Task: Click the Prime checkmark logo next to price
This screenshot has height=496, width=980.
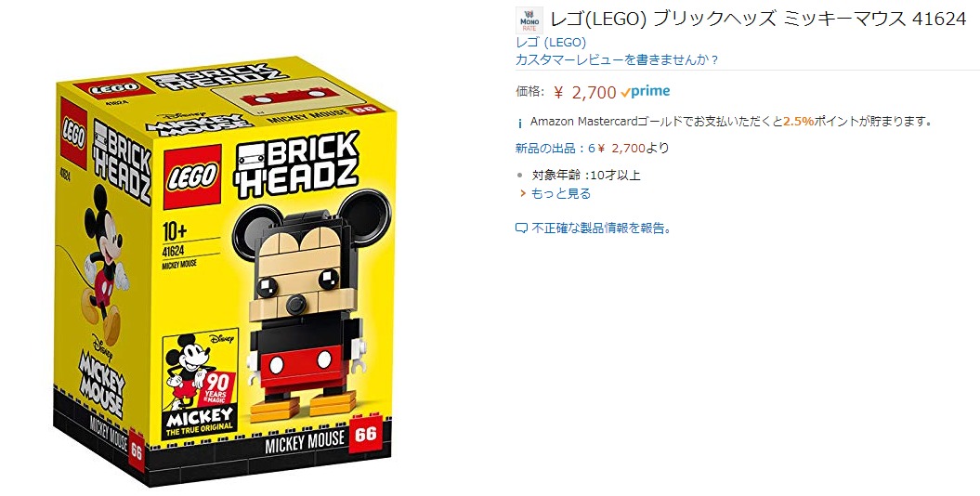Action: click(645, 91)
